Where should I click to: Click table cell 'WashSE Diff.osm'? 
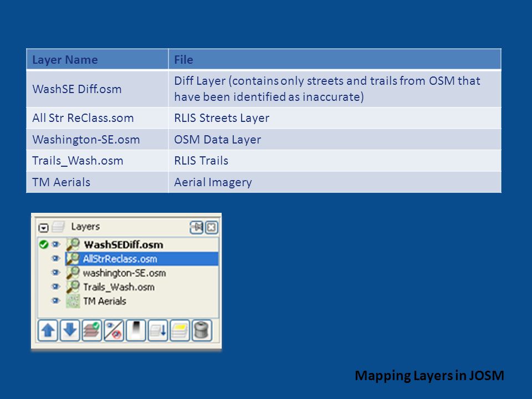[98, 89]
